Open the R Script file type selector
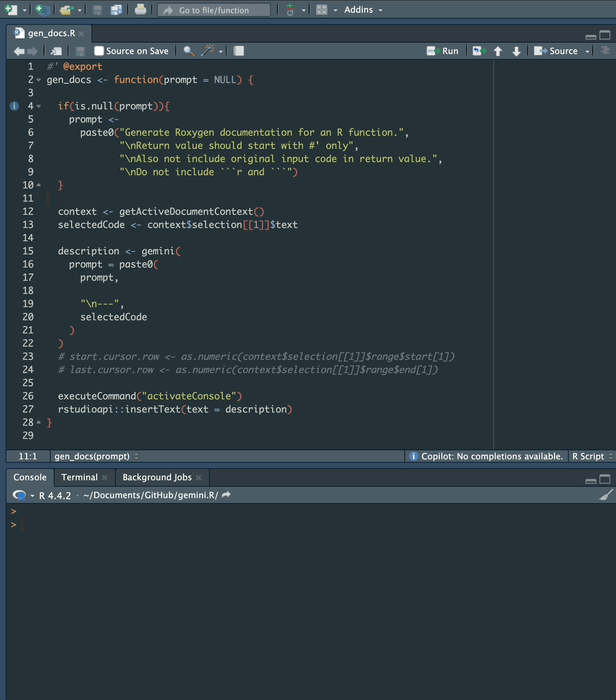616x700 pixels. 592,456
